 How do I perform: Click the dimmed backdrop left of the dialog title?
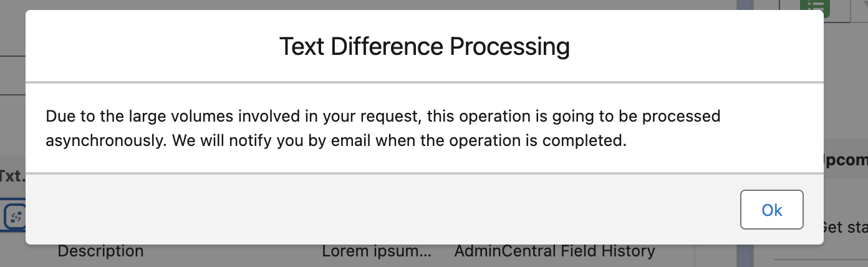point(12,37)
